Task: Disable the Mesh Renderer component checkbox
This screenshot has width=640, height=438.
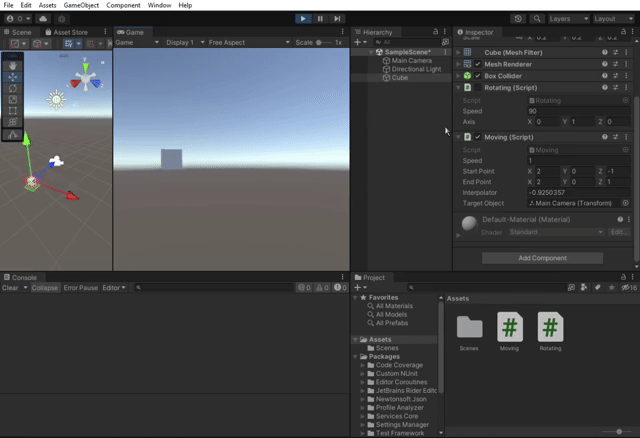Action: 478,64
